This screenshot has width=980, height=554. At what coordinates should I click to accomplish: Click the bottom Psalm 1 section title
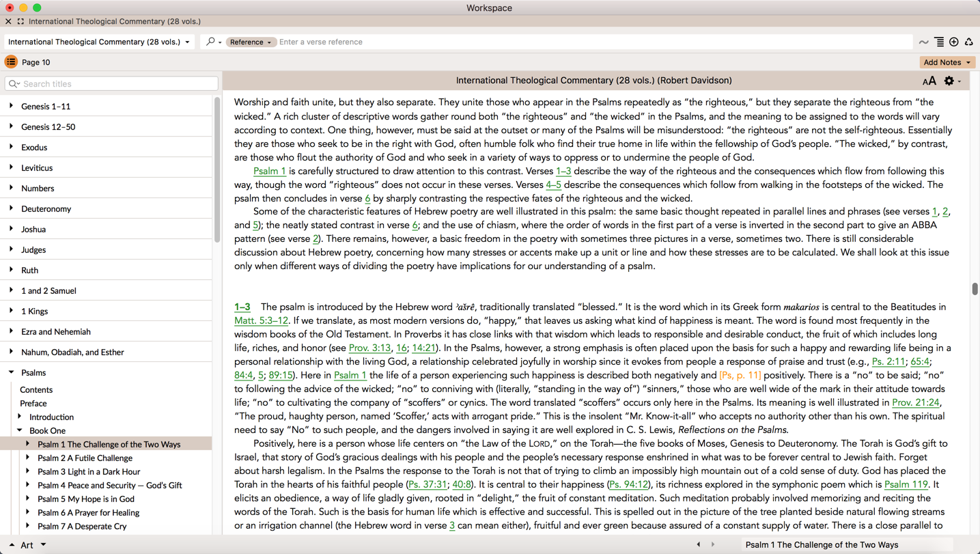click(822, 545)
